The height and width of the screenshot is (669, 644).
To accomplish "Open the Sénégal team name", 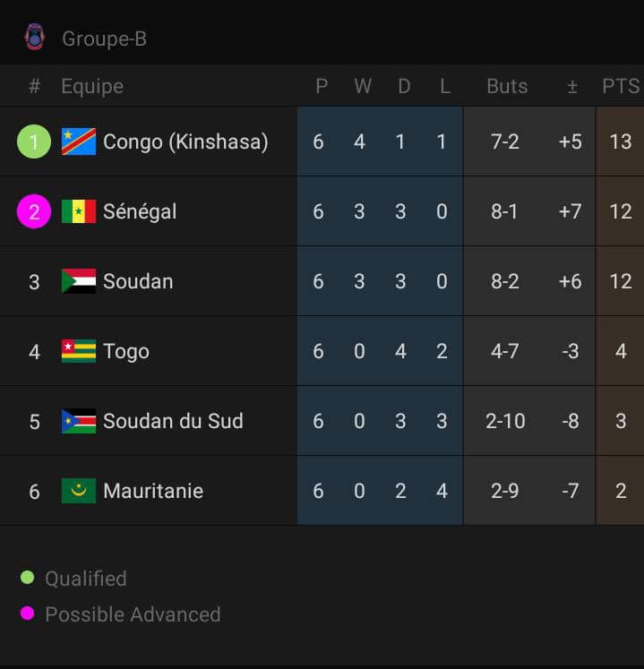I will (x=140, y=211).
